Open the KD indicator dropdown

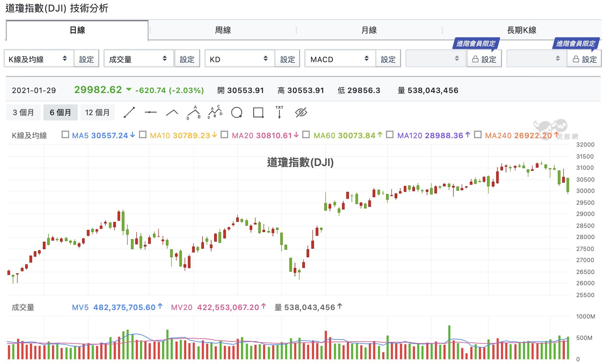pos(239,59)
